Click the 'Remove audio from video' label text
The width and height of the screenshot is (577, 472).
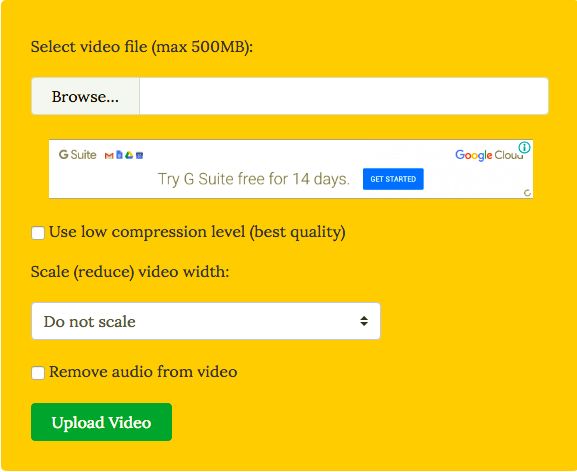click(x=143, y=372)
